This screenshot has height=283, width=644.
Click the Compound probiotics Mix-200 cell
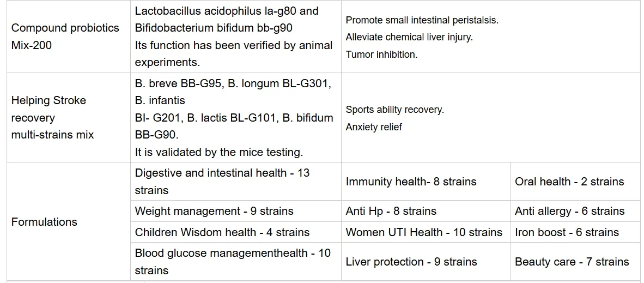click(x=65, y=37)
